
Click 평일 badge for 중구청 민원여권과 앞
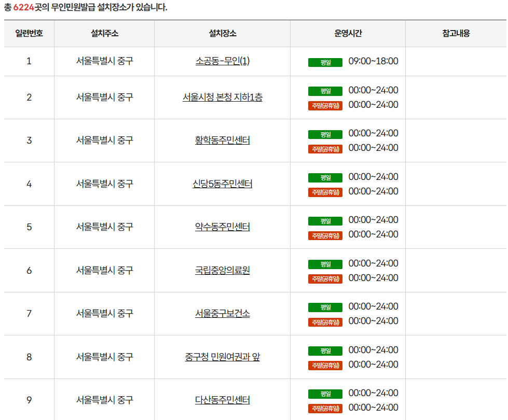pyautogui.click(x=325, y=351)
